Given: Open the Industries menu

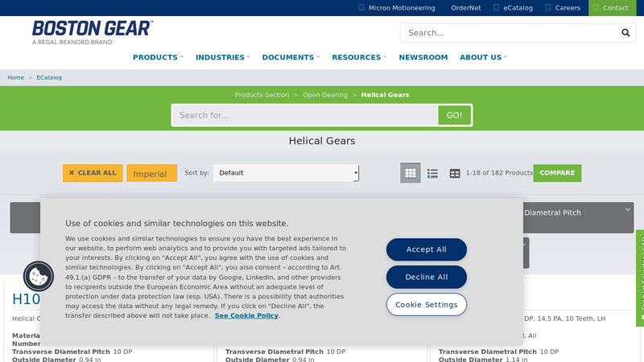Looking at the screenshot, I should point(222,57).
